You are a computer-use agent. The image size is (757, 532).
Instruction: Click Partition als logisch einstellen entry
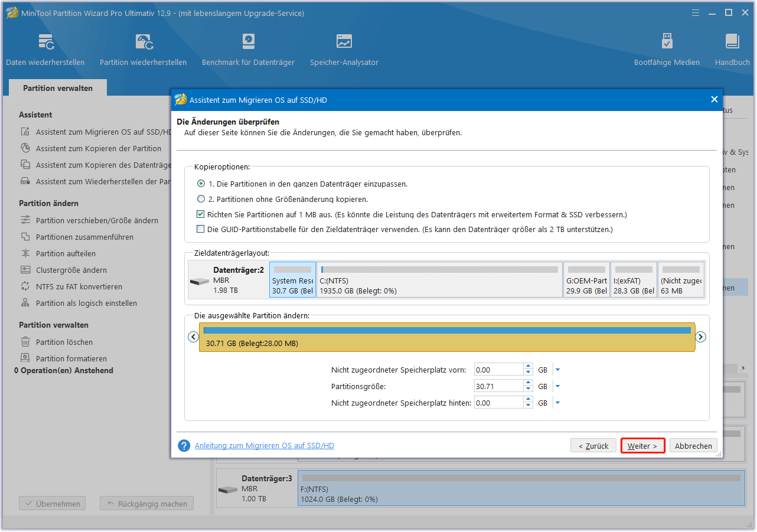click(86, 303)
